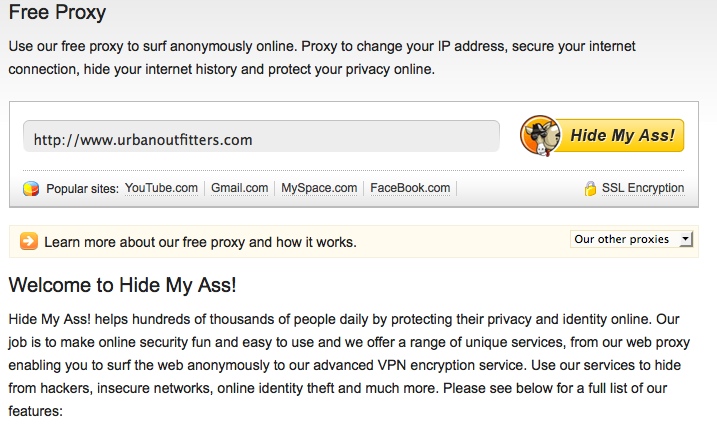Click the yellow padlock SSL icon

590,188
